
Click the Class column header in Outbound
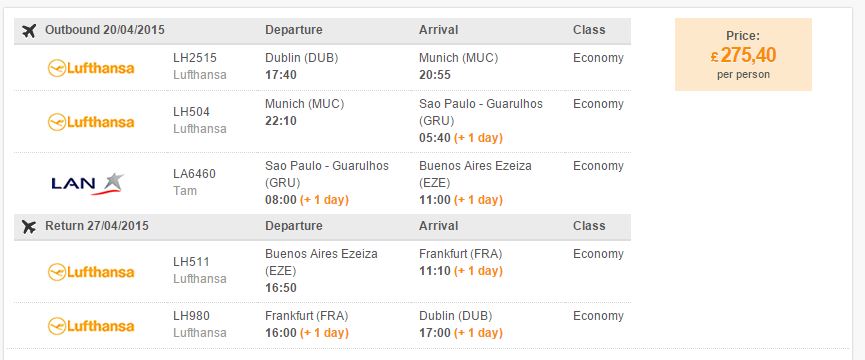point(589,30)
